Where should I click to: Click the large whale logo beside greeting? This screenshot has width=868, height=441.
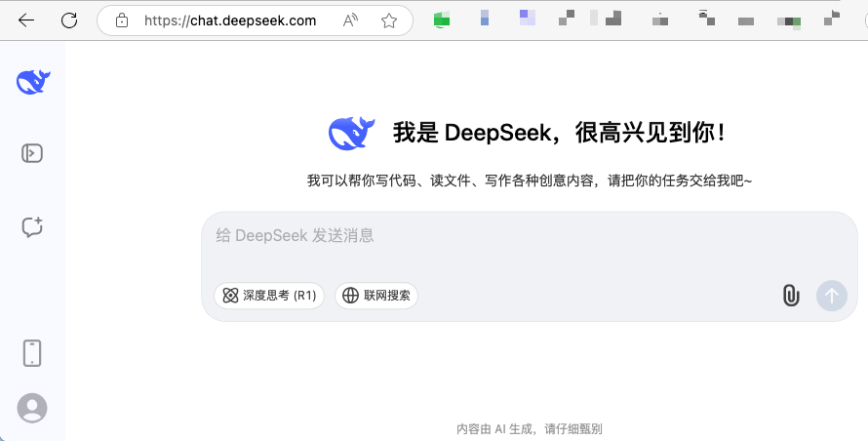[351, 133]
